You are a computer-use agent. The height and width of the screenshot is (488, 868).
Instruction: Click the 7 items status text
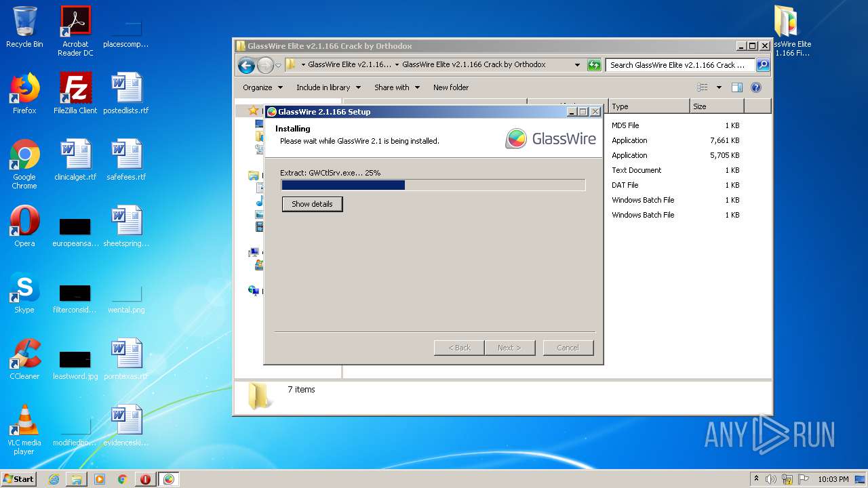301,390
